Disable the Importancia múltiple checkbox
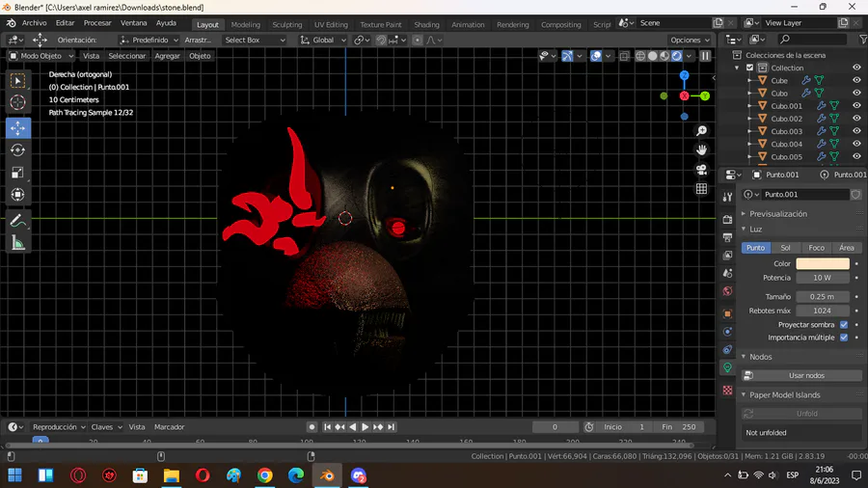The height and width of the screenshot is (488, 868). tap(844, 338)
